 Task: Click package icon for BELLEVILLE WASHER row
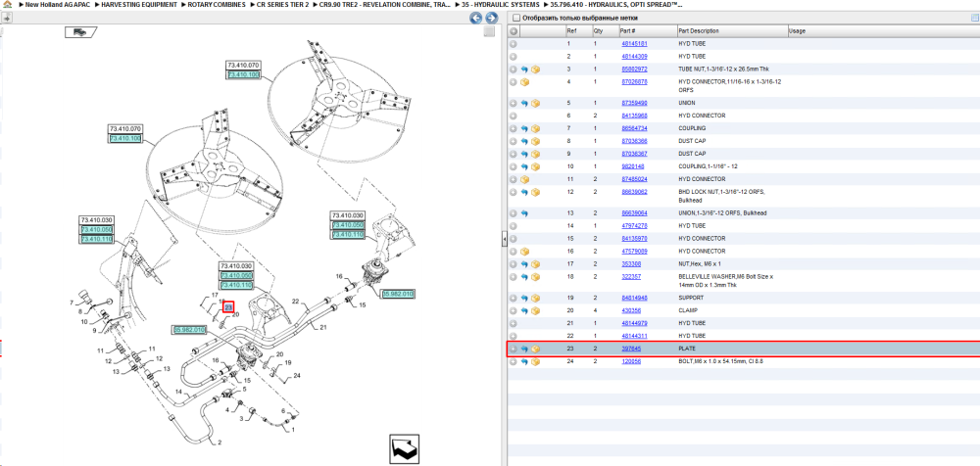click(x=536, y=277)
